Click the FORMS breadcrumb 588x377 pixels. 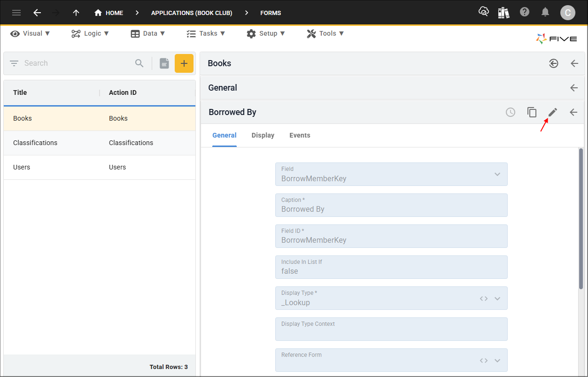pos(271,13)
